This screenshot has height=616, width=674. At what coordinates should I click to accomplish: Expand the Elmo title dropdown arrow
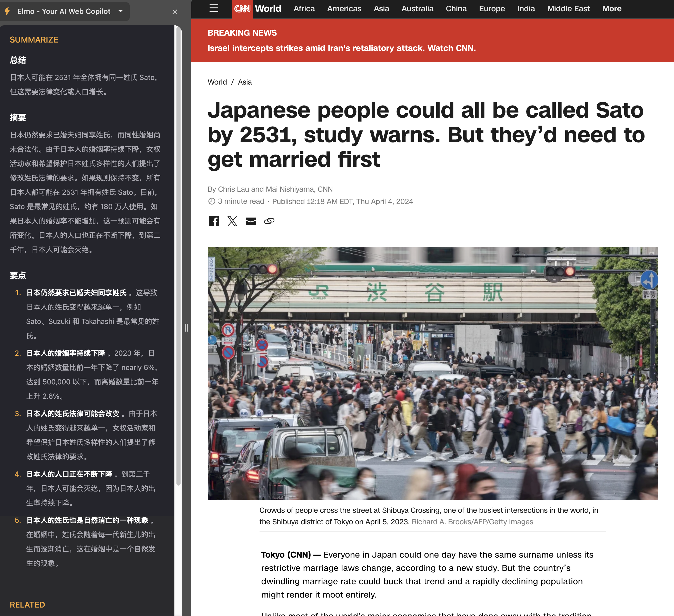(121, 11)
